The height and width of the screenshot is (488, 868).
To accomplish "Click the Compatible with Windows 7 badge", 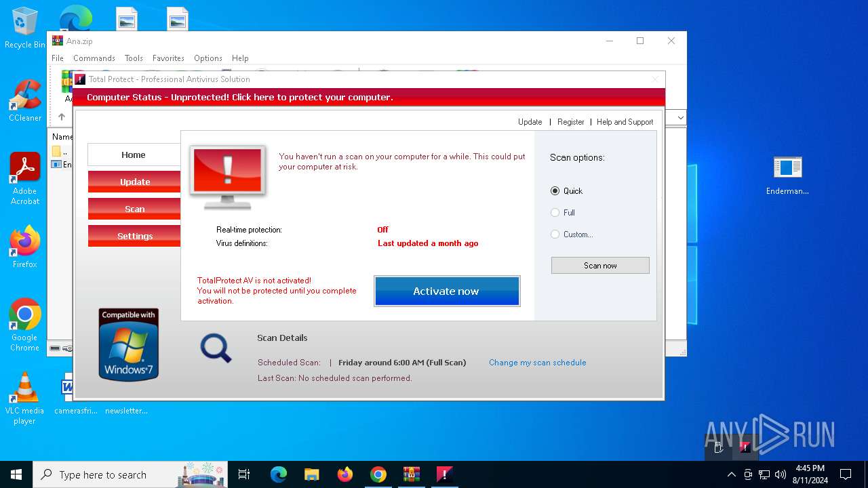I will coord(129,345).
